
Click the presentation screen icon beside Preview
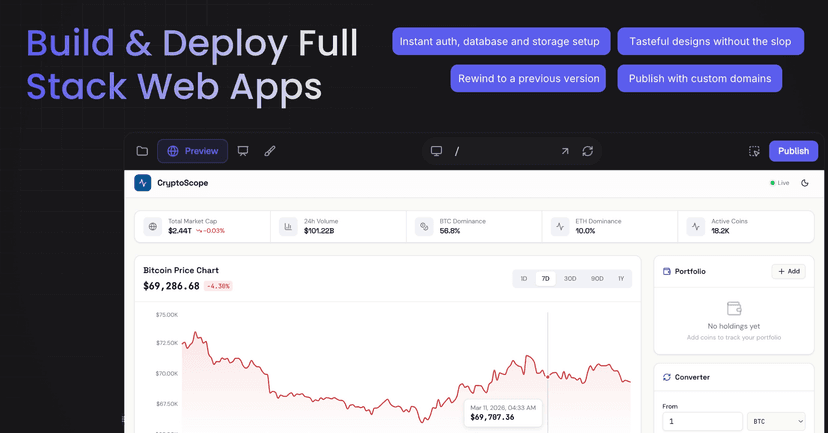243,151
